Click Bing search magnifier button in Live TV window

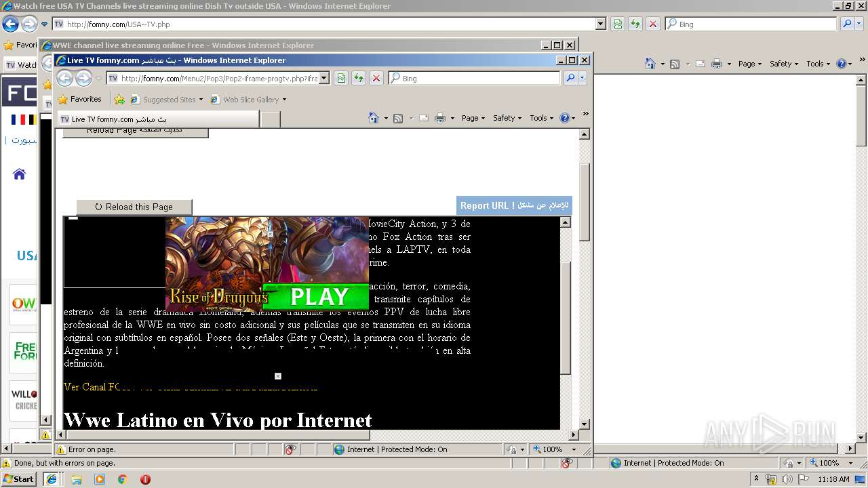coord(570,79)
